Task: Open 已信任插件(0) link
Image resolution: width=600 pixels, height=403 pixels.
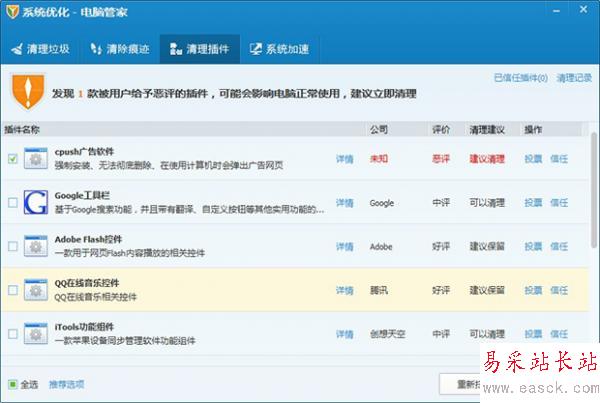Action: pos(521,78)
